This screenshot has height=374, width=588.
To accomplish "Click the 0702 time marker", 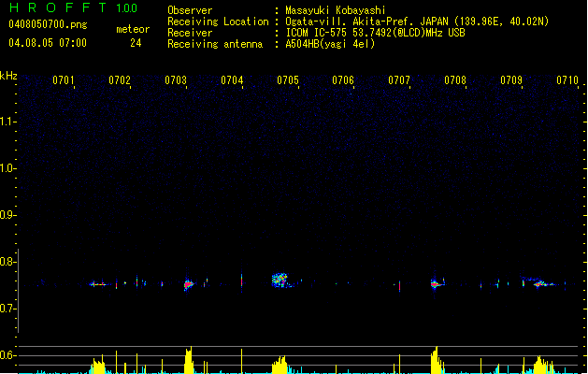I will point(120,80).
